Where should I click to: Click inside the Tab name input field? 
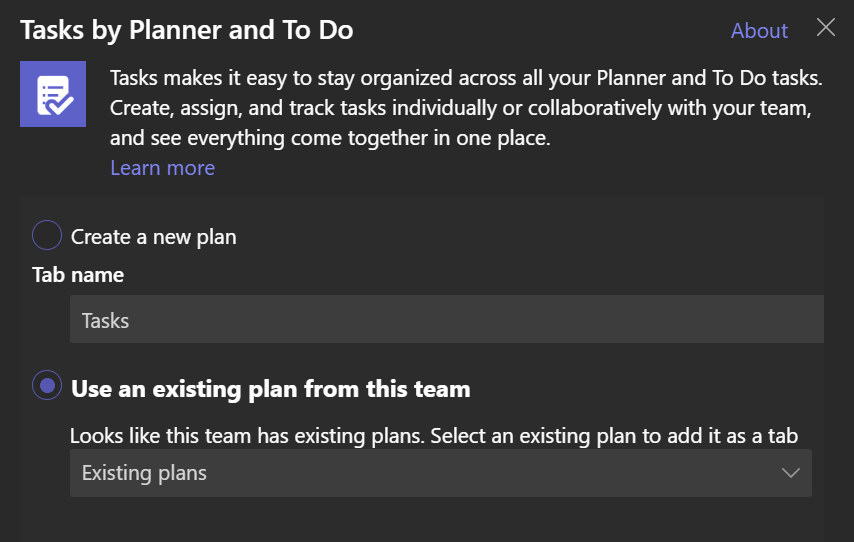[447, 319]
